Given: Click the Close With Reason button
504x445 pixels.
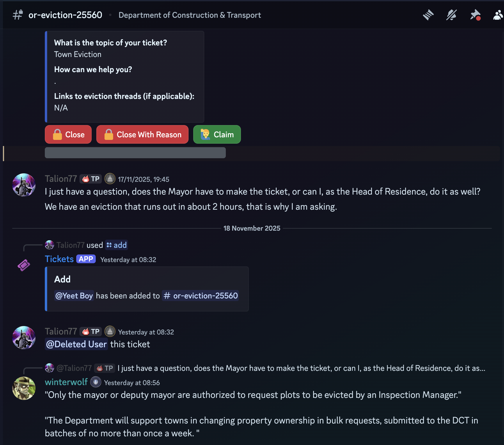Looking at the screenshot, I should (x=142, y=134).
